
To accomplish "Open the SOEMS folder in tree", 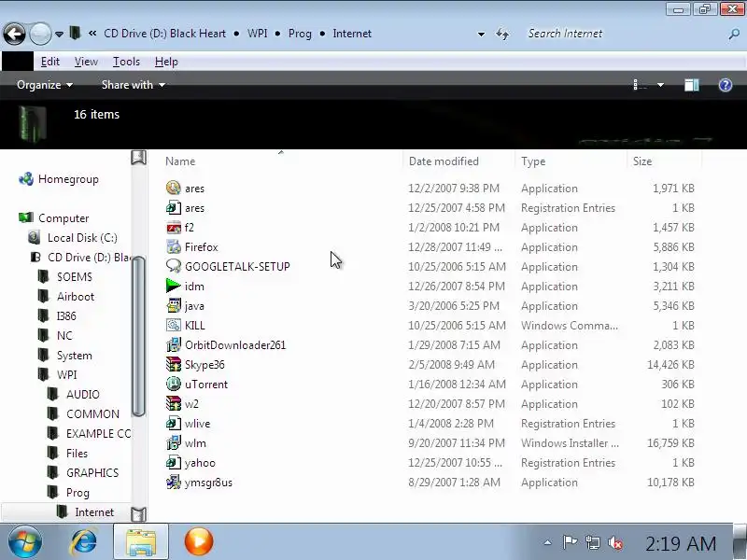I will pos(75,276).
